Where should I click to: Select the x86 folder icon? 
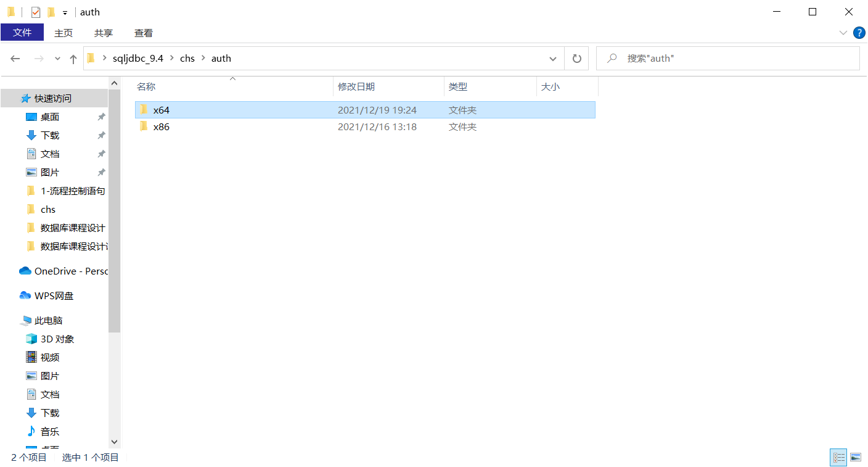pyautogui.click(x=144, y=126)
